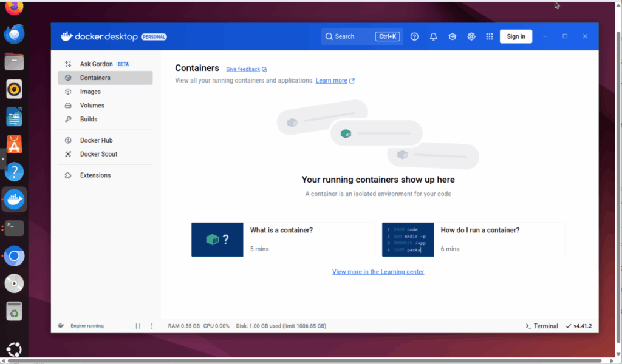The height and width of the screenshot is (364, 622).
Task: Click the "6 mins" duration label
Action: click(x=450, y=249)
